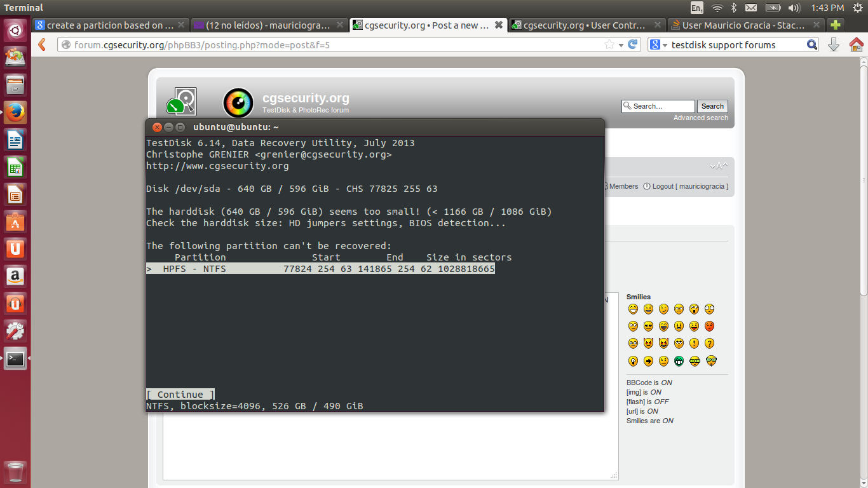Switch to '(12 no leídos)' mail tab
The height and width of the screenshot is (488, 868).
coord(269,25)
